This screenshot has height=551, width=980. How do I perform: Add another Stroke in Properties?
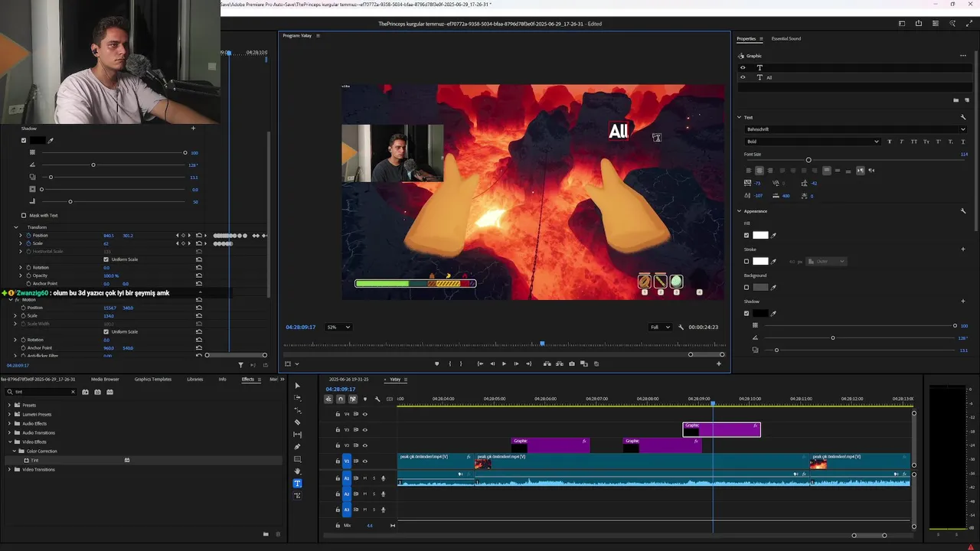963,249
